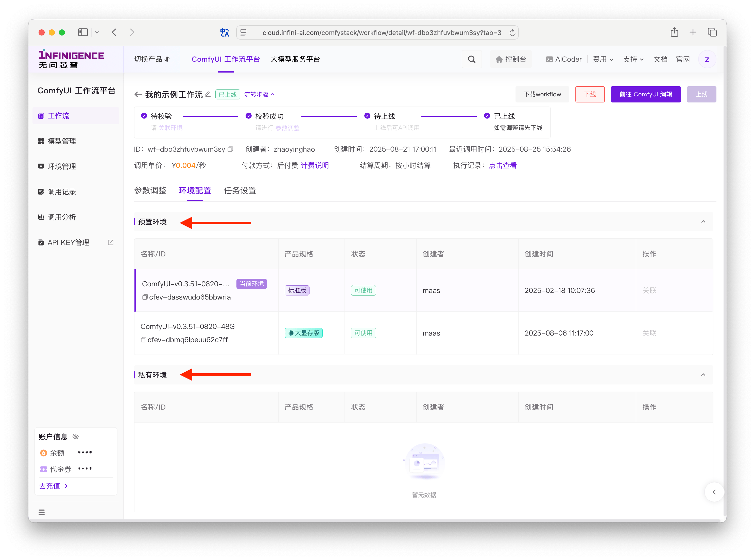The height and width of the screenshot is (560, 755).
Task: Open 模型管理 in the sidebar
Action: click(x=76, y=141)
